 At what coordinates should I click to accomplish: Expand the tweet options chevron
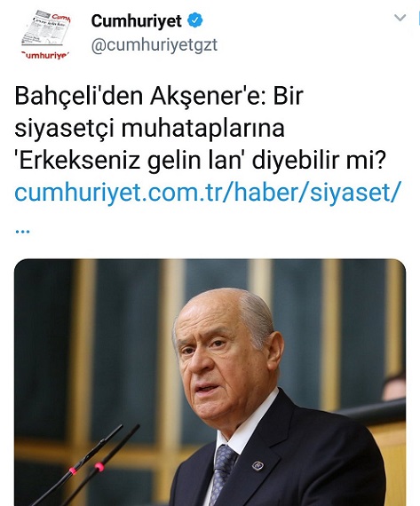pyautogui.click(x=400, y=18)
